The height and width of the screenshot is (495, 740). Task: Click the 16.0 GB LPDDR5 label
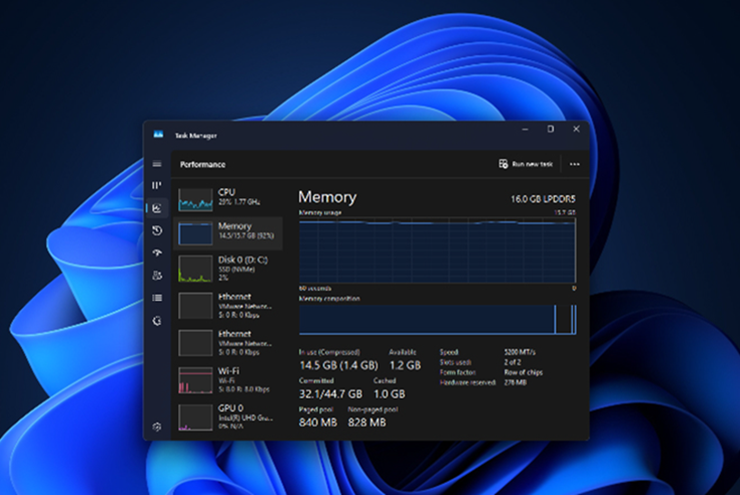pyautogui.click(x=543, y=199)
